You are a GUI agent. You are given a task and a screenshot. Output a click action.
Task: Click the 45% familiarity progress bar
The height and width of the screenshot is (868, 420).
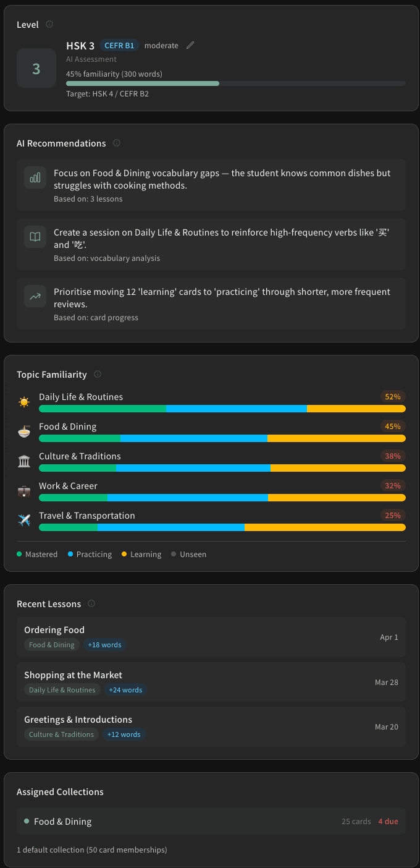click(236, 83)
